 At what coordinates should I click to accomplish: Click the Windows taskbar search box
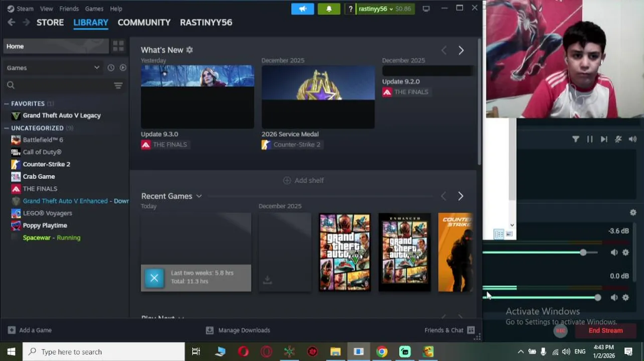(104, 351)
